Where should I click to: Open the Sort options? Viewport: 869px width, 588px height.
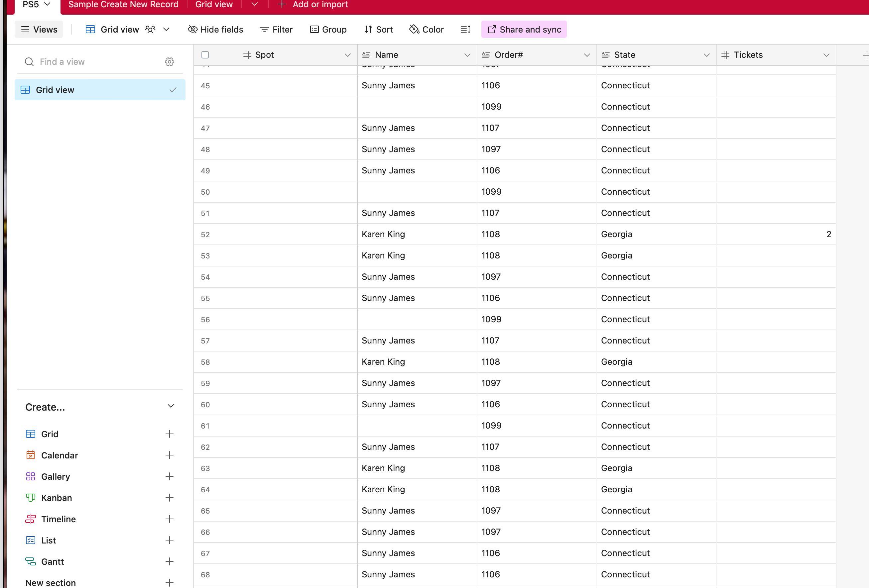[378, 30]
